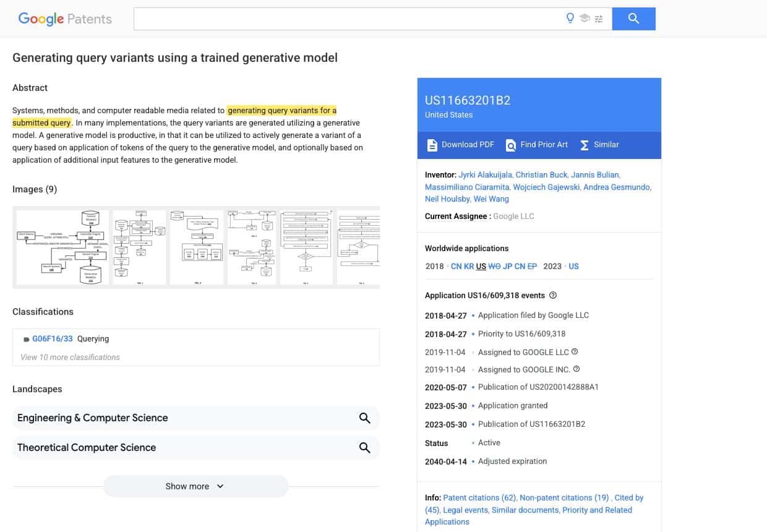Open advanced search options tune icon
This screenshot has height=532, width=767.
[599, 19]
